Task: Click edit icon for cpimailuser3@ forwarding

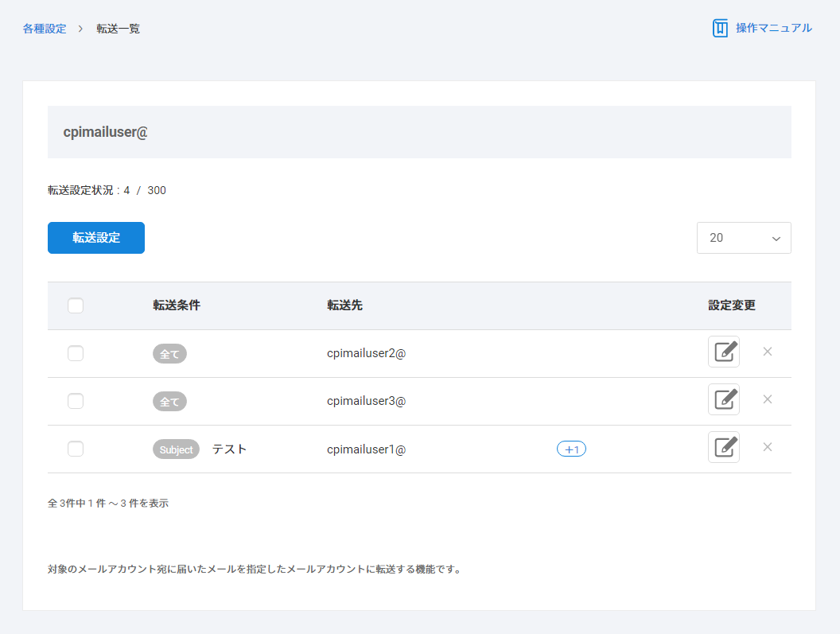Action: pyautogui.click(x=723, y=399)
